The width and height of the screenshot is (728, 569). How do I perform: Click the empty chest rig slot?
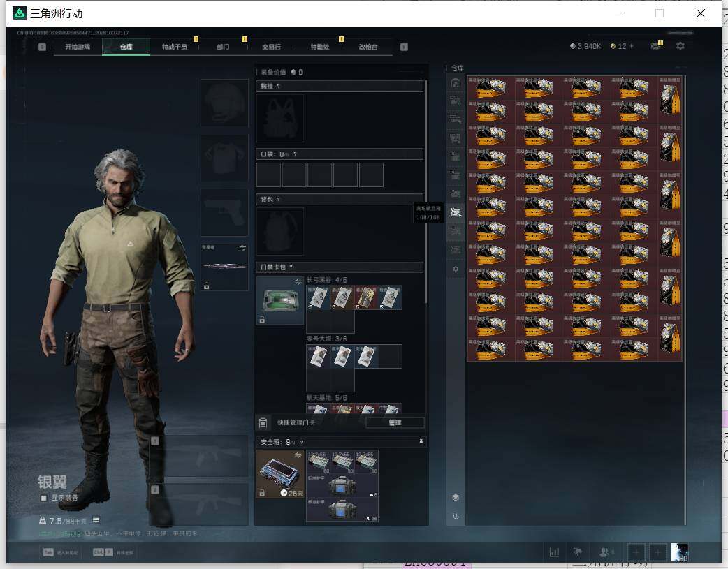point(280,118)
